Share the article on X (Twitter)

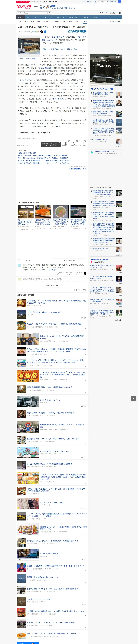42,32
